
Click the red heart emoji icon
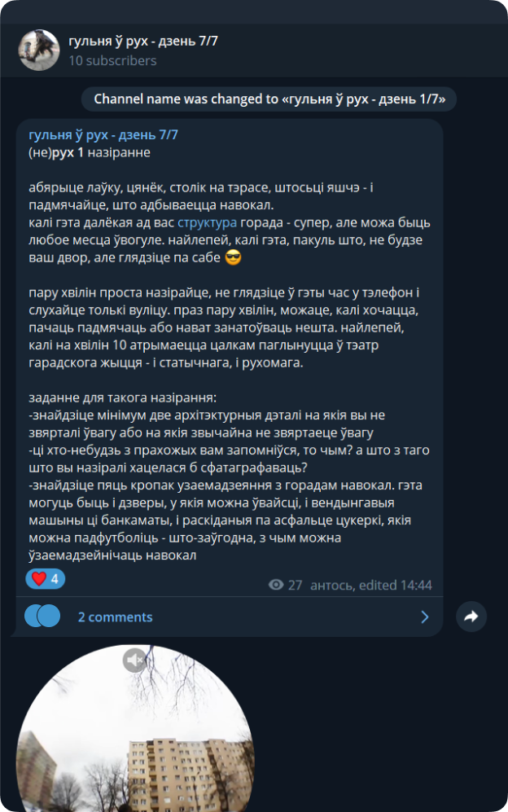[39, 578]
